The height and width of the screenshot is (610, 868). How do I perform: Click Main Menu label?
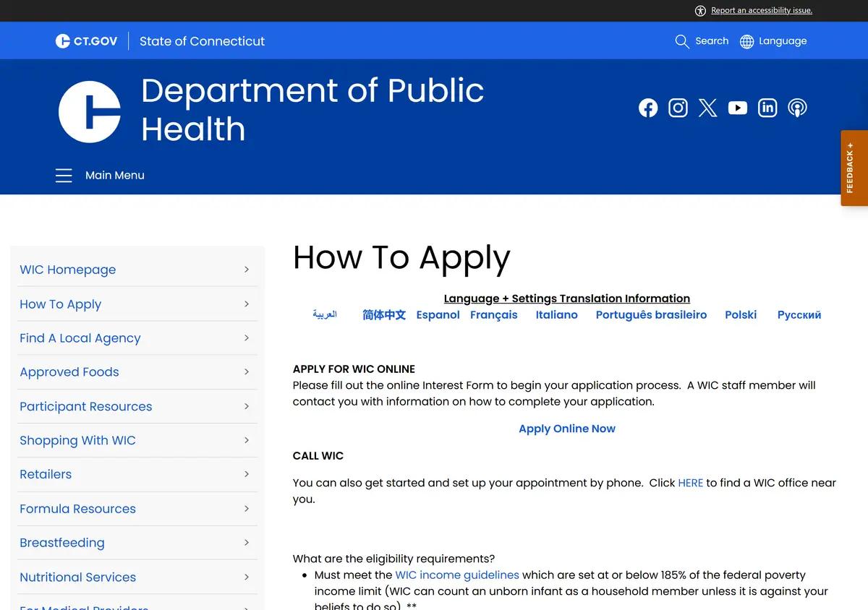115,175
